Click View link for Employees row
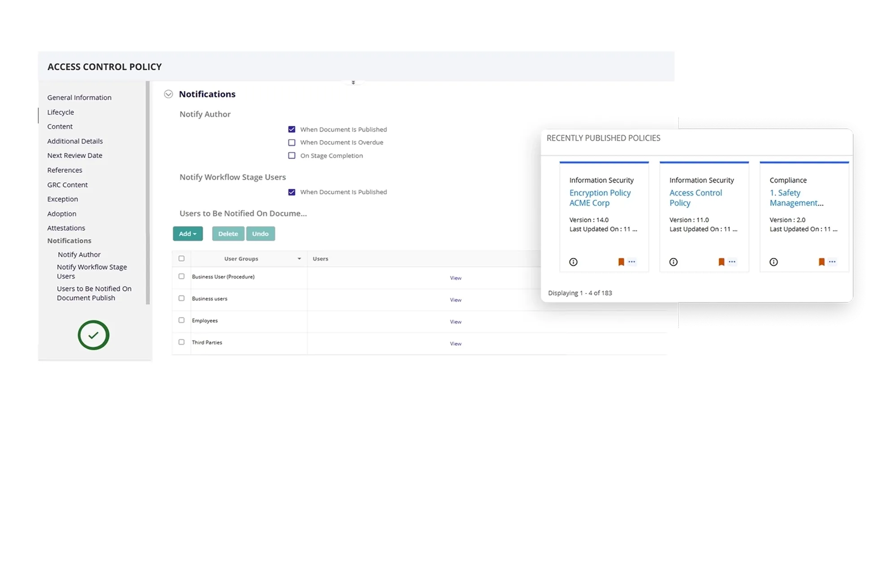This screenshot has height=588, width=885. tap(455, 322)
